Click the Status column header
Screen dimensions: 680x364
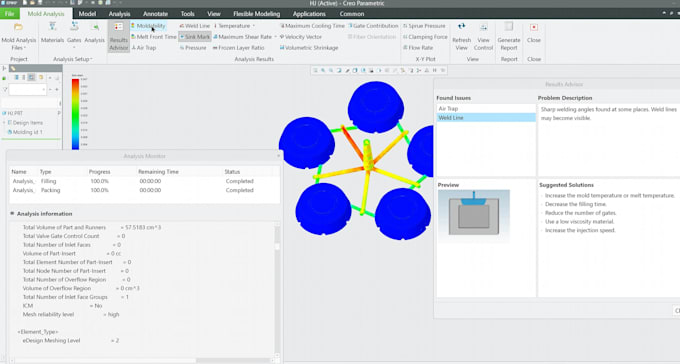(x=232, y=172)
